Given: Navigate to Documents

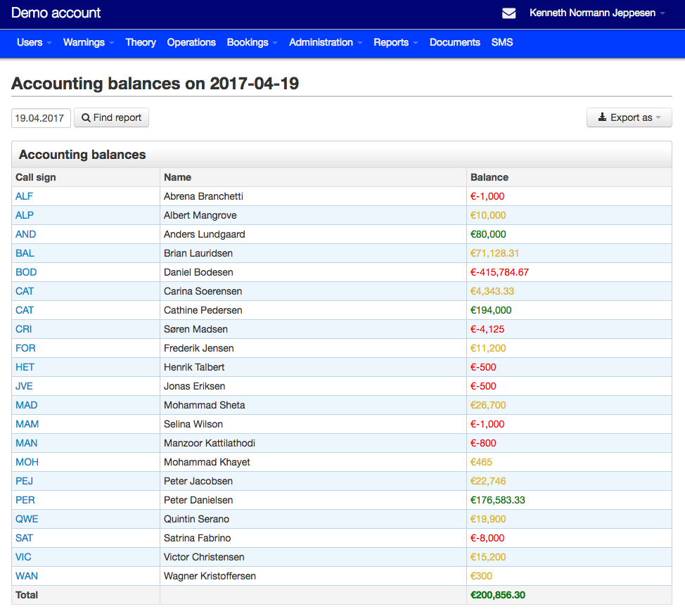Looking at the screenshot, I should [455, 42].
